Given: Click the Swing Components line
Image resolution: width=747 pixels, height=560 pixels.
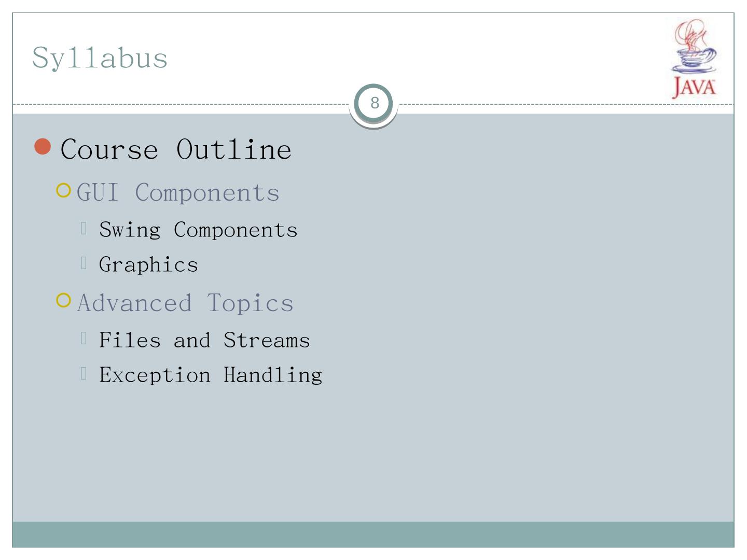Looking at the screenshot, I should (198, 230).
